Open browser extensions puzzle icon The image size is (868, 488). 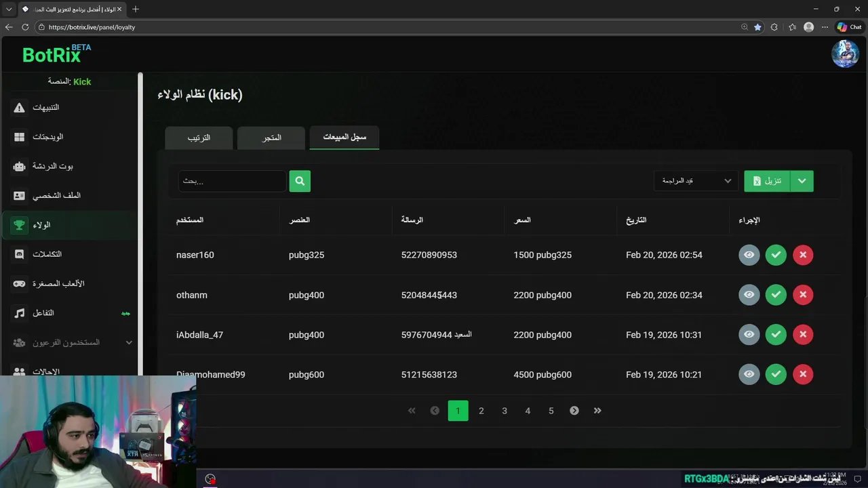[774, 27]
